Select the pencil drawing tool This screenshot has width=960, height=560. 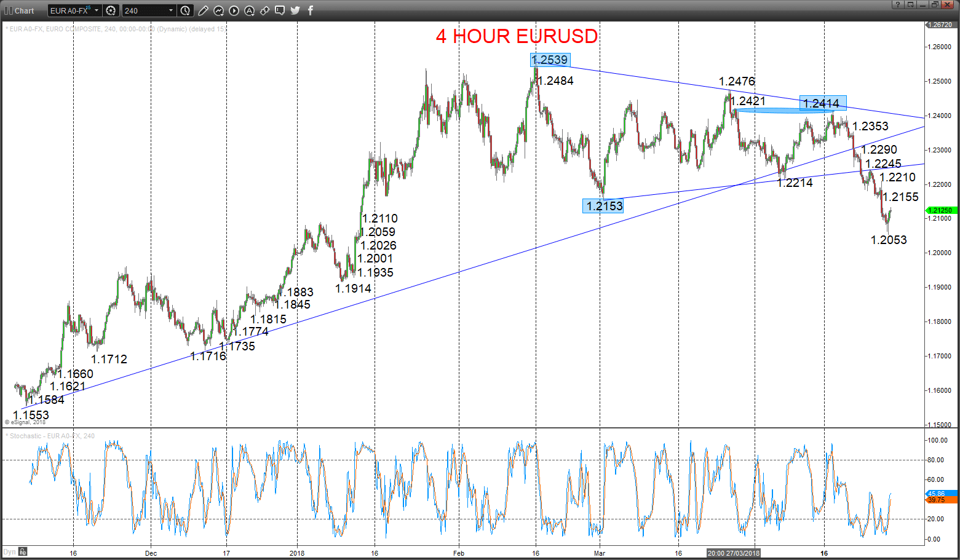203,10
